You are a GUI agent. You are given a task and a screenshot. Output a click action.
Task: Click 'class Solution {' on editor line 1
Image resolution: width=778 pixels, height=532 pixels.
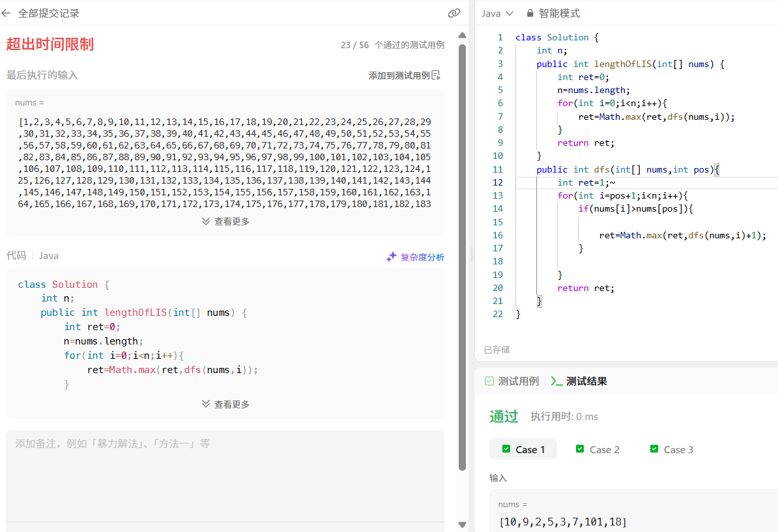coord(557,37)
